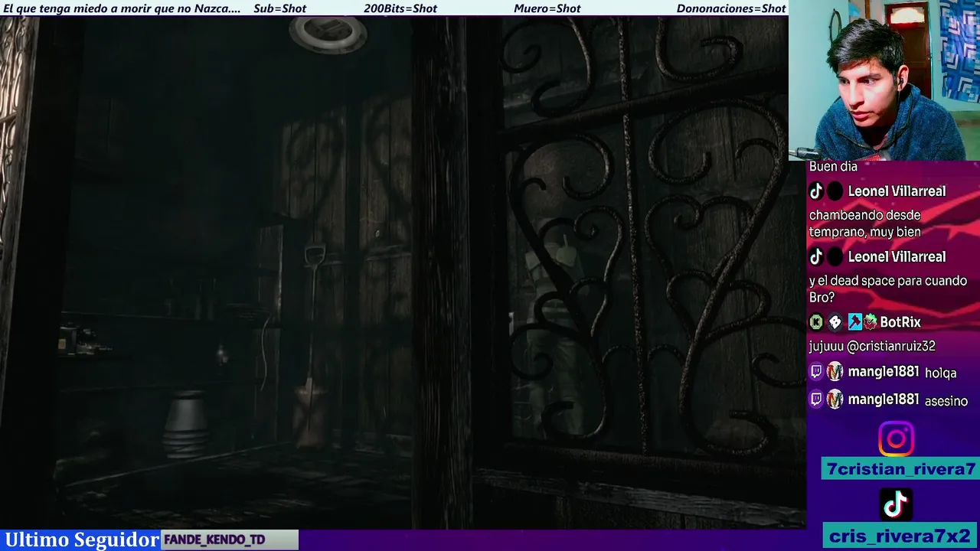Click the ceiling lamp in the game scene
Viewport: 980px width, 551px height.
pos(328,34)
